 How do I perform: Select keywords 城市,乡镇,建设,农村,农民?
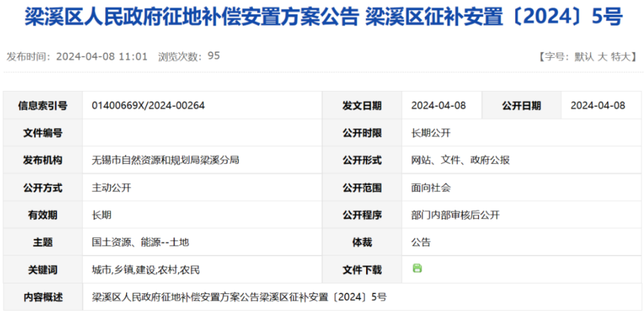146,270
